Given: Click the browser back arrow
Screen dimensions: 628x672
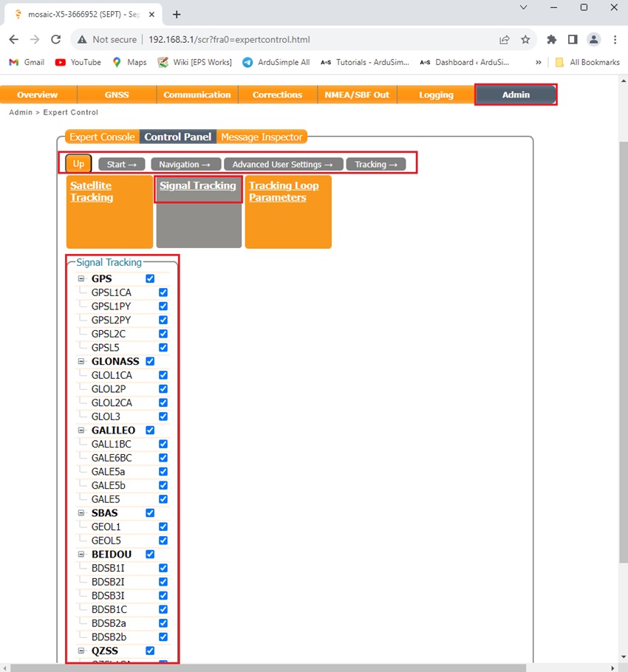Looking at the screenshot, I should click(14, 40).
